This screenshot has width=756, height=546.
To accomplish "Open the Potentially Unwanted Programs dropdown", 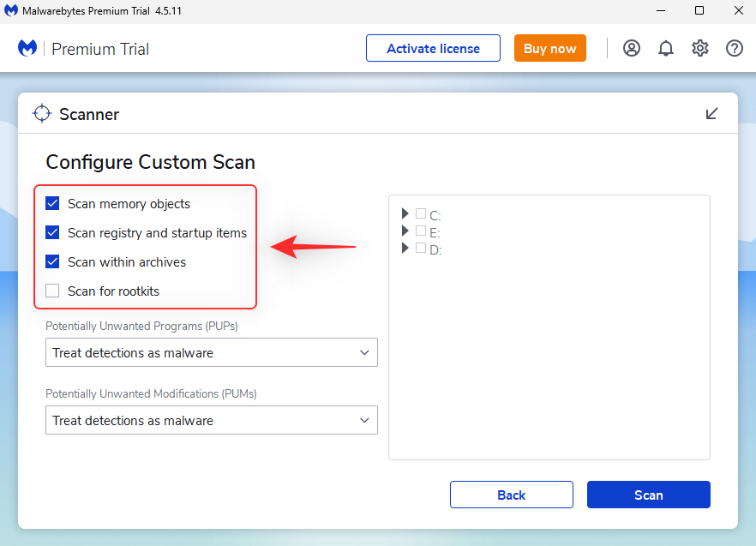I will [211, 353].
